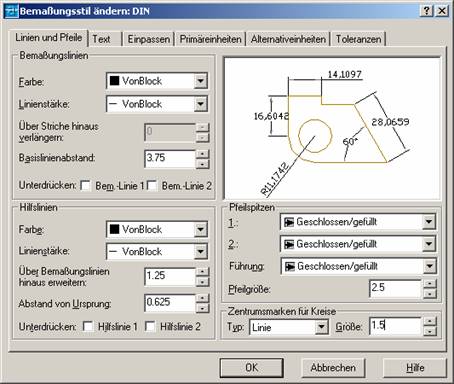Click the Führung filled arrow icon

(x=289, y=266)
